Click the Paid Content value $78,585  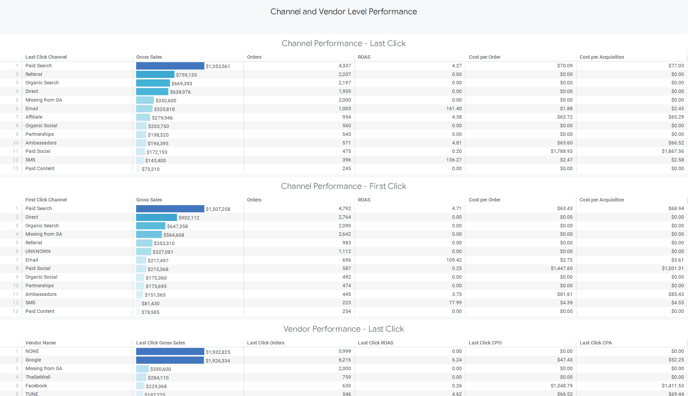150,312
